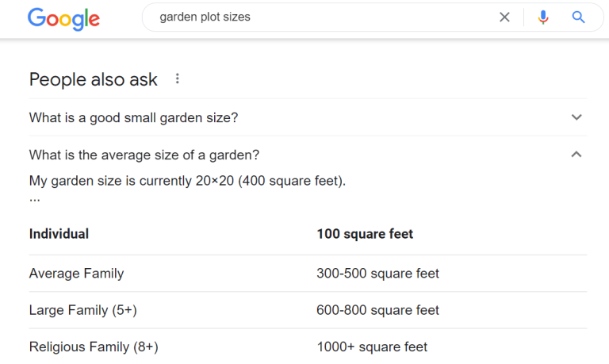Click the "1000+ square feet" cell

(372, 347)
